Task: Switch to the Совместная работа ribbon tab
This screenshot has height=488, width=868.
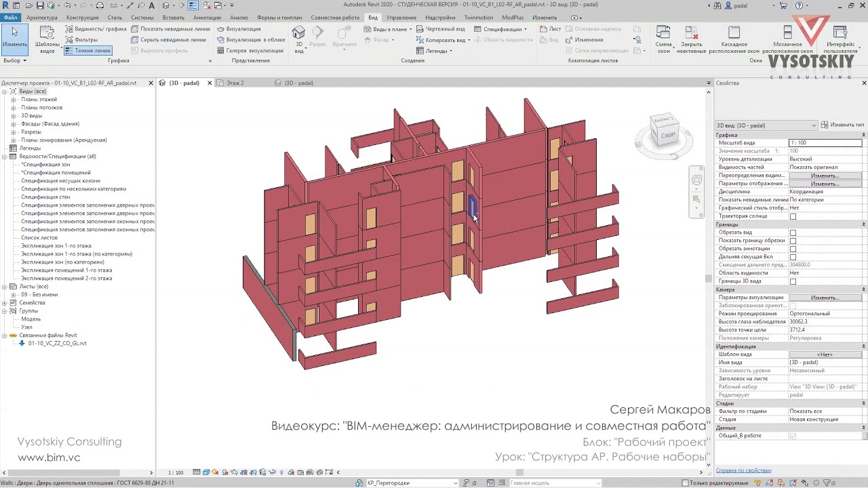Action: [x=335, y=18]
